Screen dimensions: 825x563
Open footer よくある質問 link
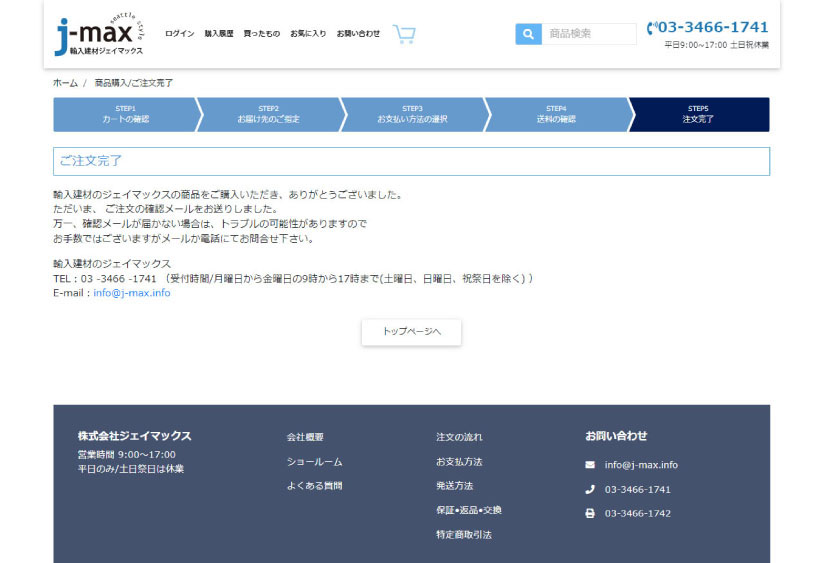tap(315, 486)
